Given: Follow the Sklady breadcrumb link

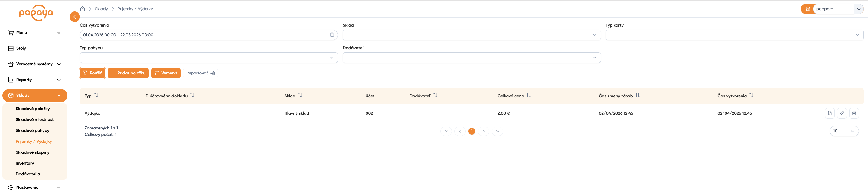Looking at the screenshot, I should (x=101, y=9).
